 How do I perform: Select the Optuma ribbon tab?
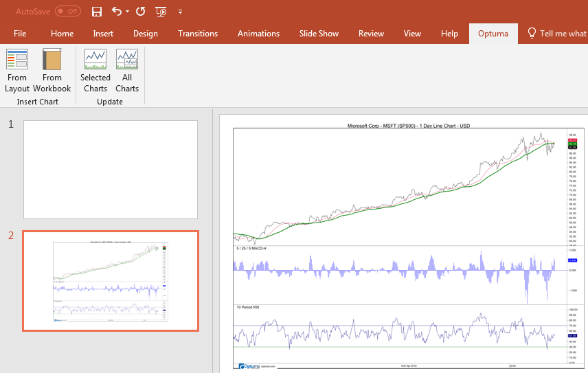(x=493, y=34)
